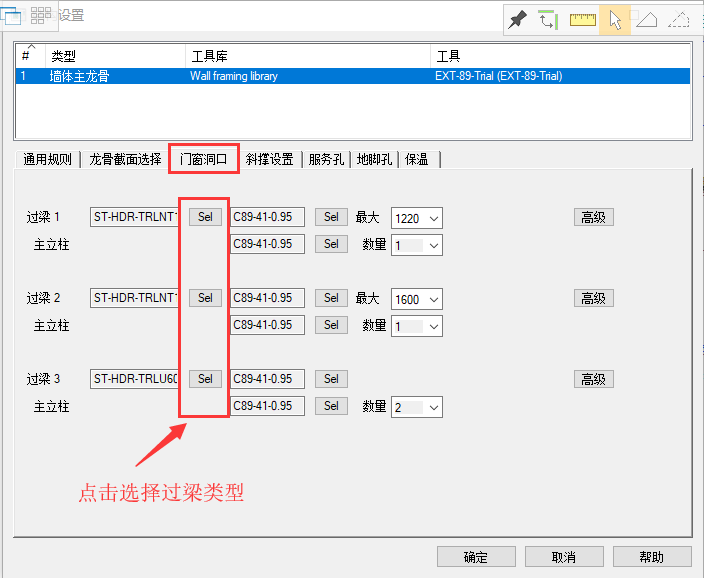Click Sel for 过梁 2 主立柱 section

tap(331, 325)
